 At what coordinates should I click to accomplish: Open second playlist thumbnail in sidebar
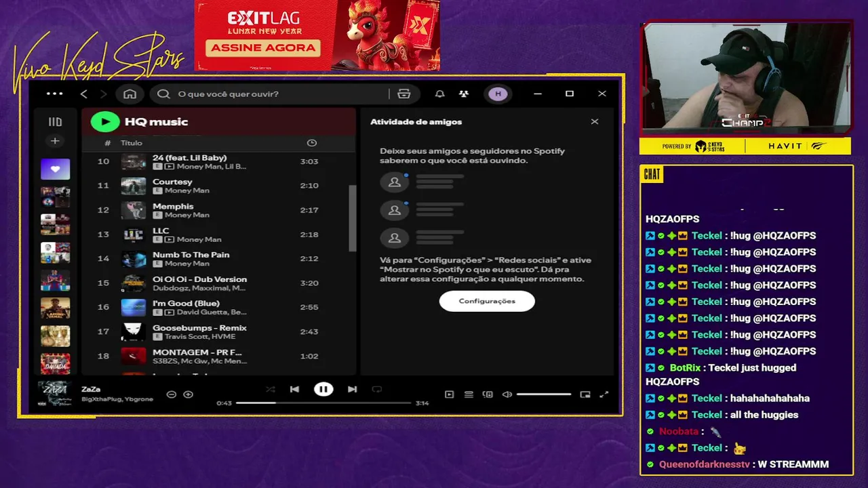point(55,197)
